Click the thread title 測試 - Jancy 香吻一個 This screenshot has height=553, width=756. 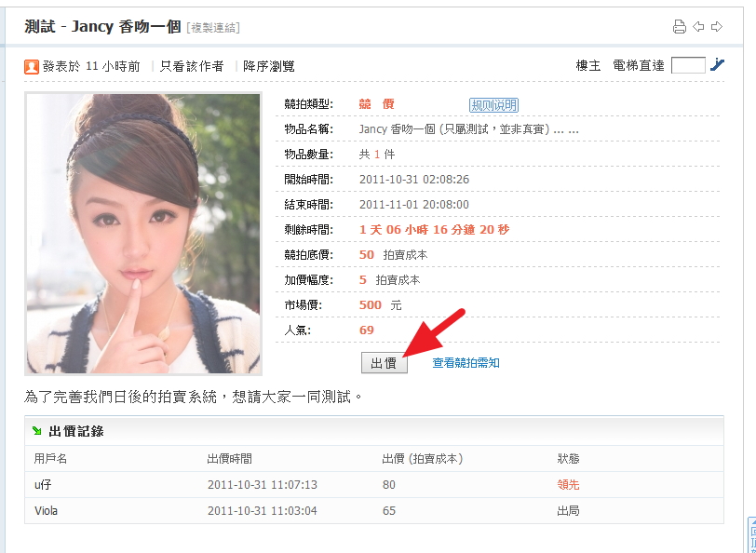[x=102, y=26]
